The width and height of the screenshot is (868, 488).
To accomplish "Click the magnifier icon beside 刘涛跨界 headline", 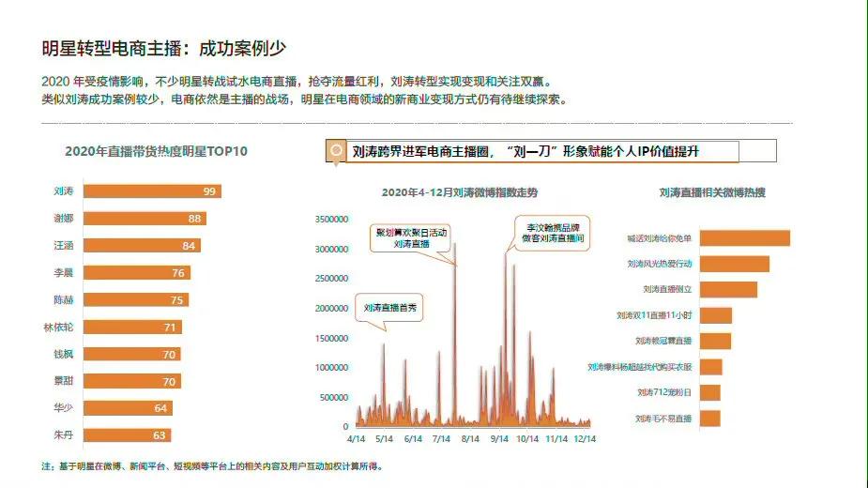I will point(335,151).
